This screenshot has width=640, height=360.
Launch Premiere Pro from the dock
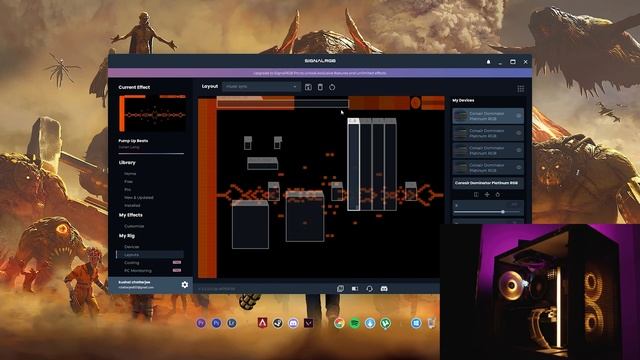[x=201, y=323]
